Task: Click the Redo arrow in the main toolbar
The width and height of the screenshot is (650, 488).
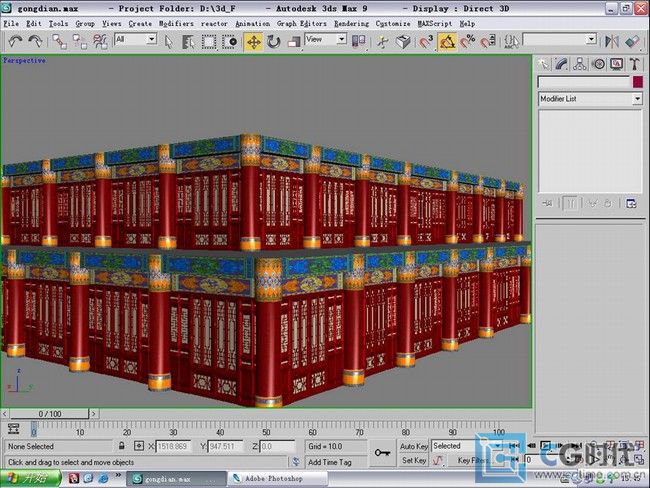Action: coord(35,41)
